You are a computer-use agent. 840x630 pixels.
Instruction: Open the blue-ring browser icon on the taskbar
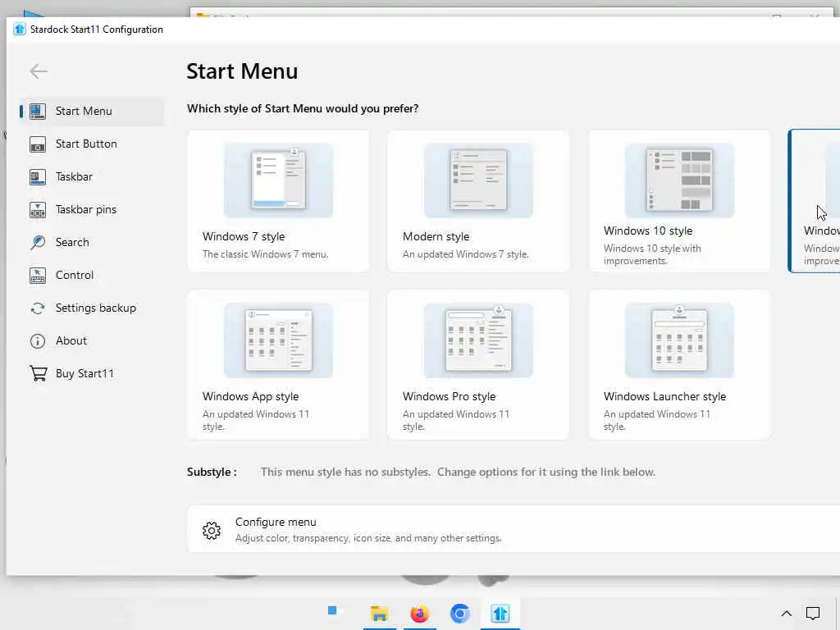459,614
